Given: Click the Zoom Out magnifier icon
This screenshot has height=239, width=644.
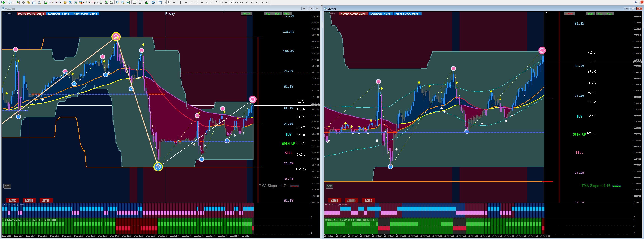Looking at the screenshot, I should tap(123, 2).
